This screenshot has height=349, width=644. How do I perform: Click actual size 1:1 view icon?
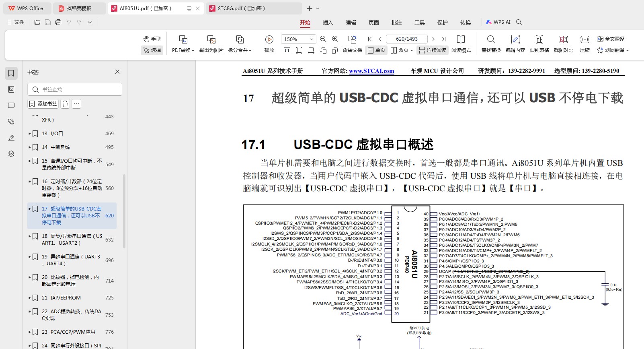pyautogui.click(x=287, y=50)
